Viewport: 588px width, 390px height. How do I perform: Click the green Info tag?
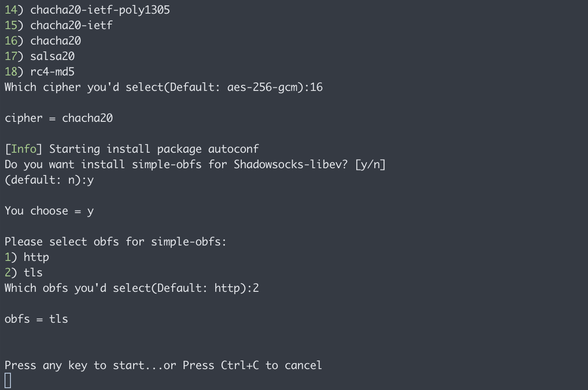(x=24, y=149)
